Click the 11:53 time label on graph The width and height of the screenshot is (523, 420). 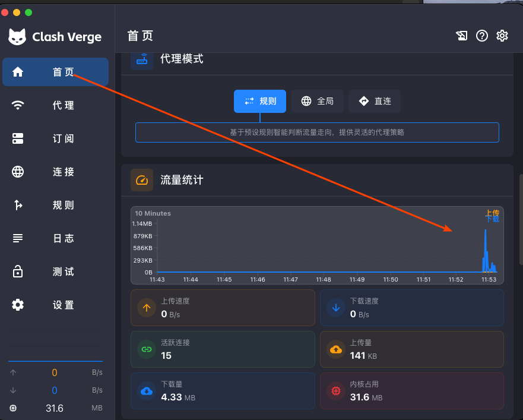click(489, 279)
